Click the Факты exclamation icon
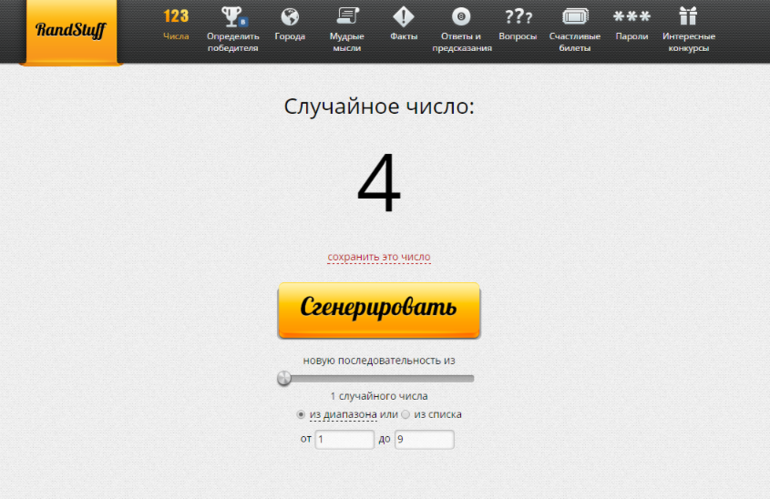The image size is (770, 499). click(403, 17)
